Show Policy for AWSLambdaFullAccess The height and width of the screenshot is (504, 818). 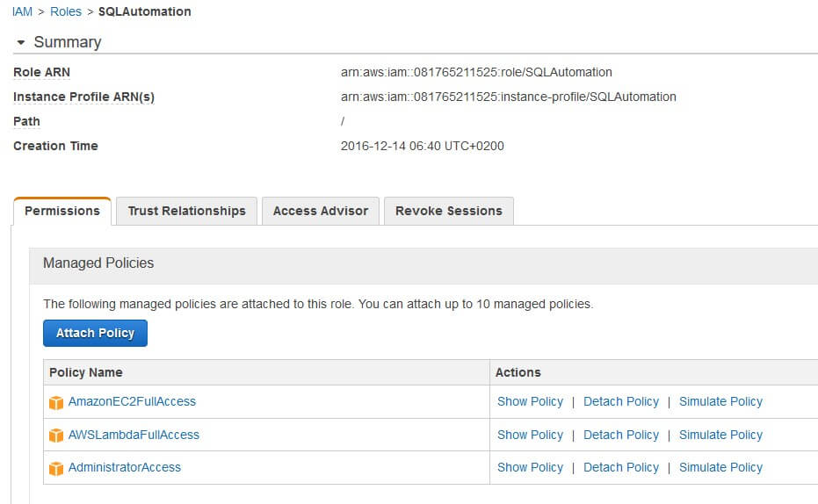tap(530, 435)
